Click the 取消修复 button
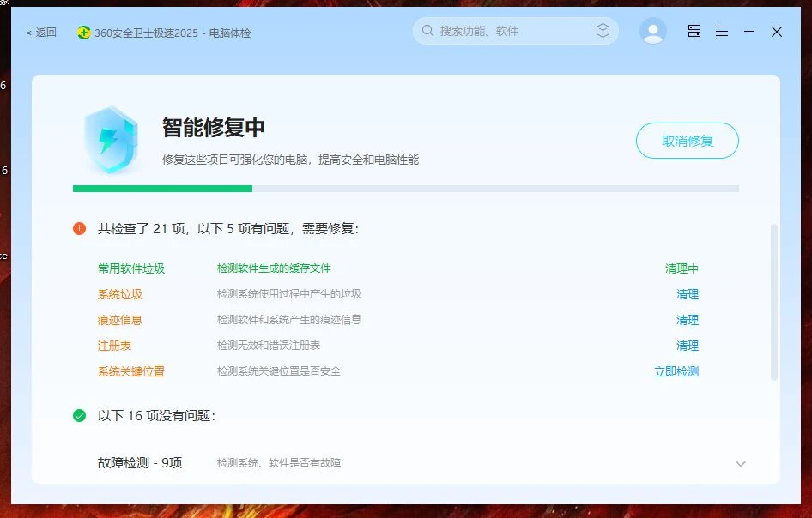 [x=688, y=141]
